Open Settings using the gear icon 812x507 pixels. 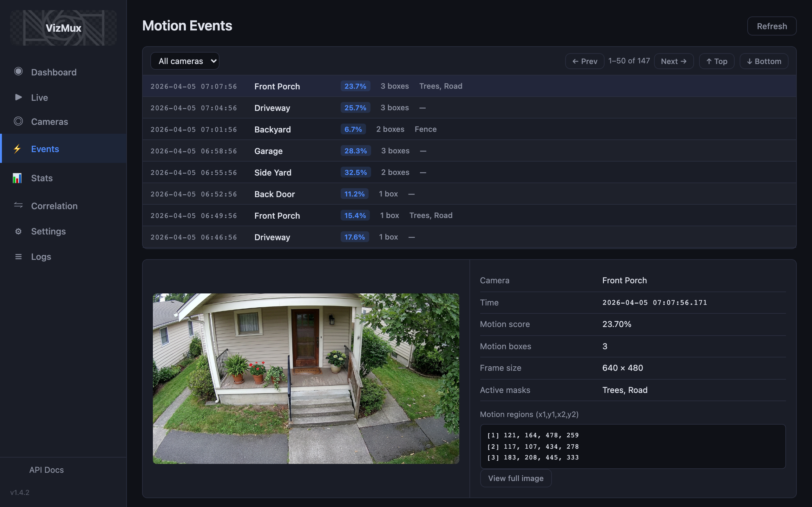click(x=18, y=231)
